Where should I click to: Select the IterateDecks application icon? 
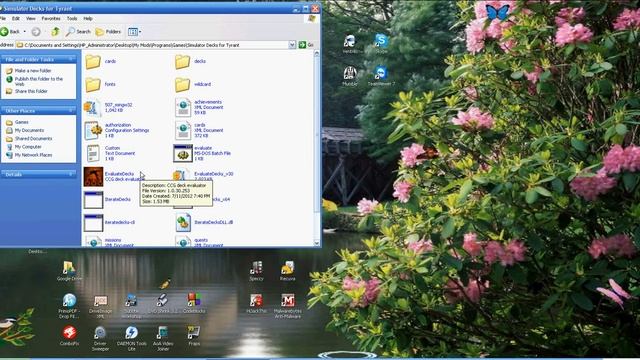[x=93, y=200]
